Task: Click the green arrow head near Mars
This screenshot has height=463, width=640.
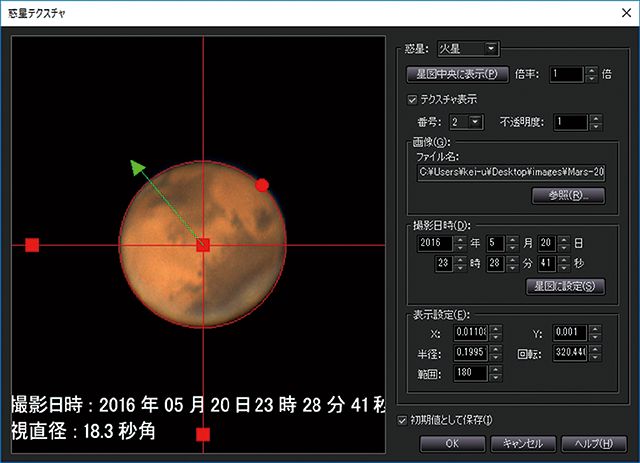Action: click(137, 166)
